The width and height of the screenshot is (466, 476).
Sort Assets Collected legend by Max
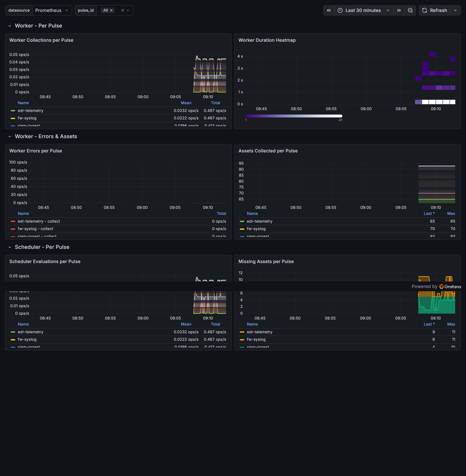[x=451, y=213]
